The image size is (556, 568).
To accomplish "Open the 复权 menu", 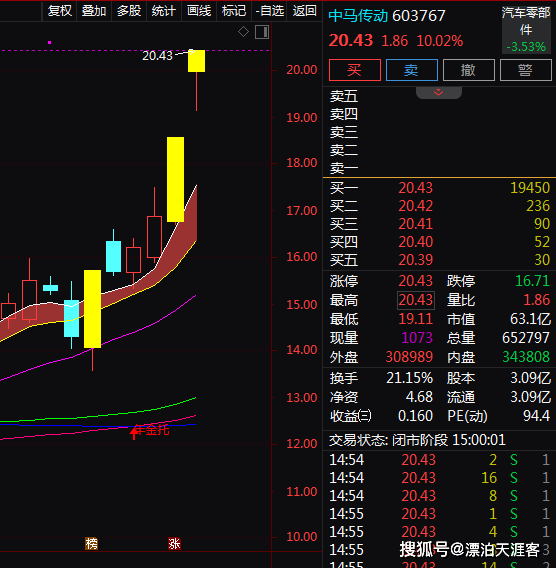I will (60, 11).
